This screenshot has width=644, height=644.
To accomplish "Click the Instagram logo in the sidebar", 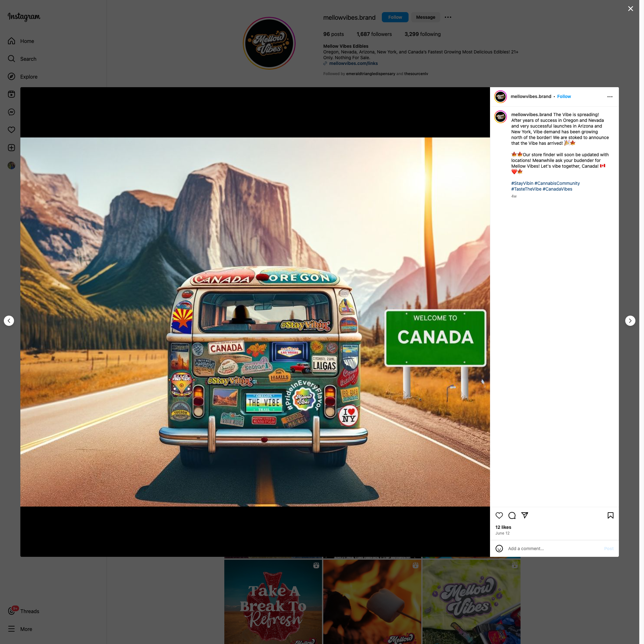I will [24, 17].
